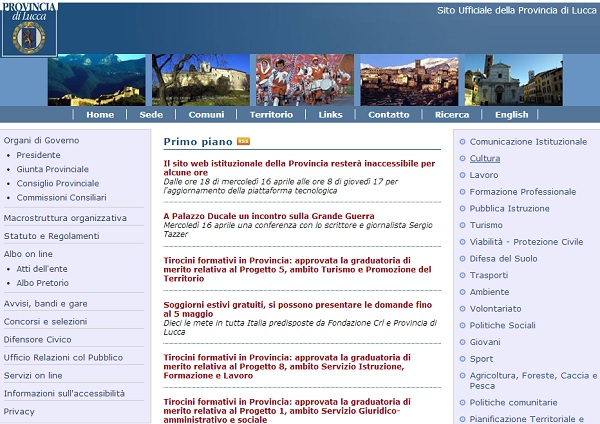
Task: Open Ufficio Relazioni col Pubblico
Action: 63,358
